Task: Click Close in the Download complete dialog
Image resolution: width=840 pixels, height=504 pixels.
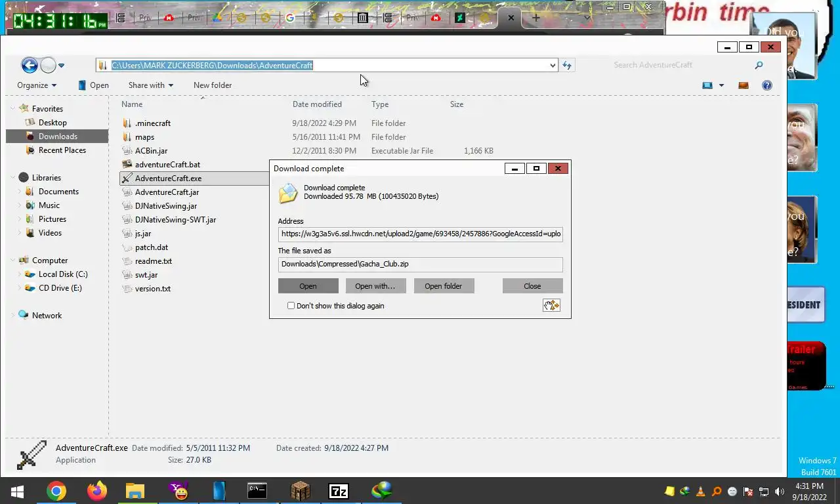Action: click(532, 286)
